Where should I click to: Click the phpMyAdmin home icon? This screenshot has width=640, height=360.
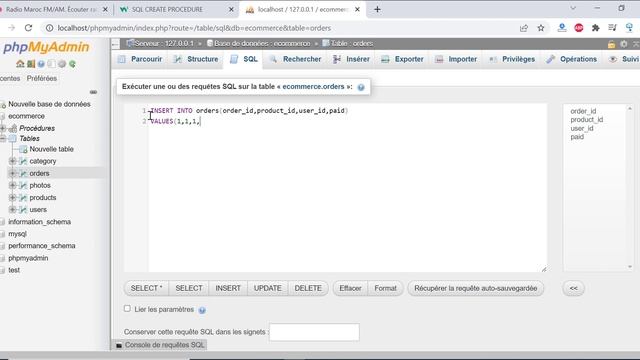(20, 64)
